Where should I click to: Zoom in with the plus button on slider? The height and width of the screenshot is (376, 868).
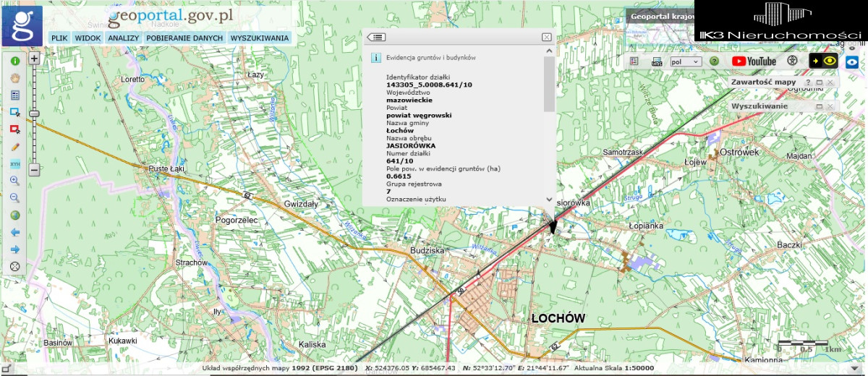coord(34,59)
